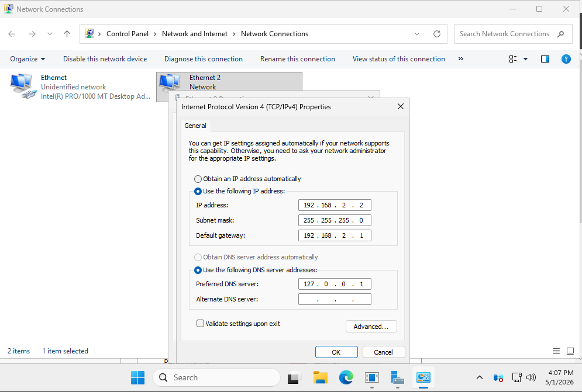
Task: Click Disable this network device
Action: (105, 59)
